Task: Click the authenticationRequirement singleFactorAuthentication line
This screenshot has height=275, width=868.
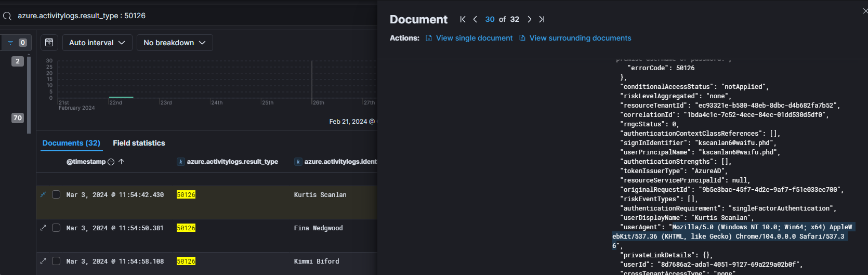Action: (728, 208)
